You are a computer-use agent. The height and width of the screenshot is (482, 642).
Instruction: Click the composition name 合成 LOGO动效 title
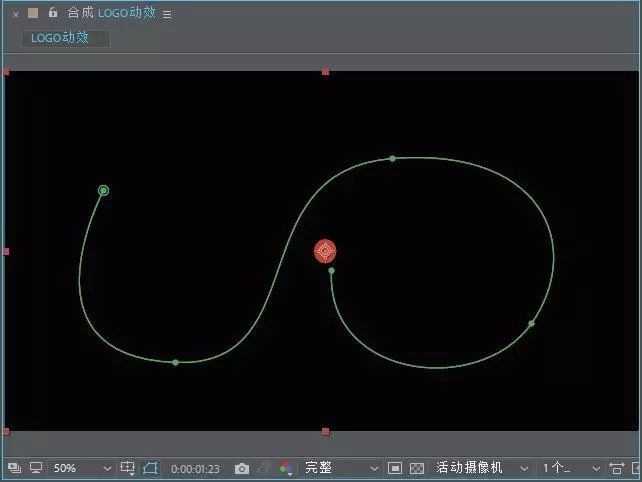tap(111, 13)
